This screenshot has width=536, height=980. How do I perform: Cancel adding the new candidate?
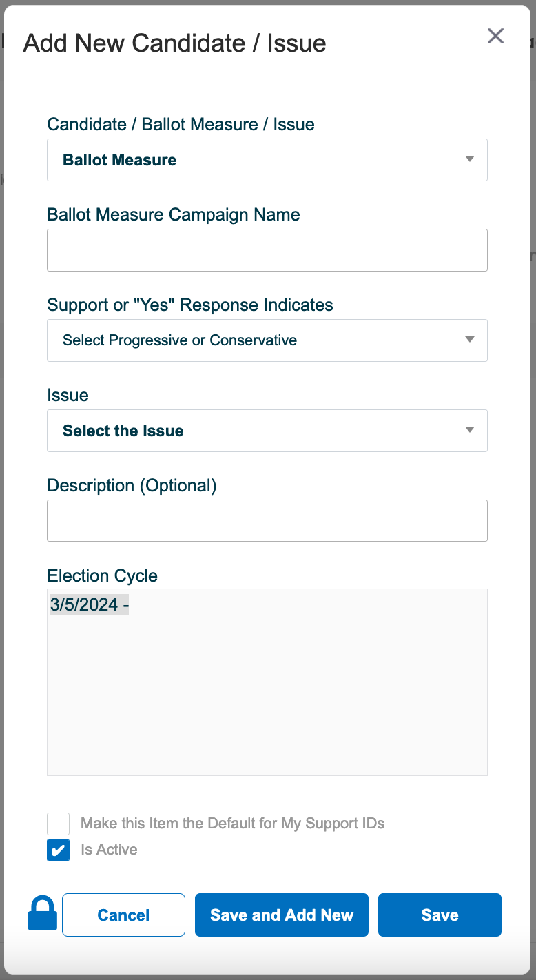[x=123, y=915]
